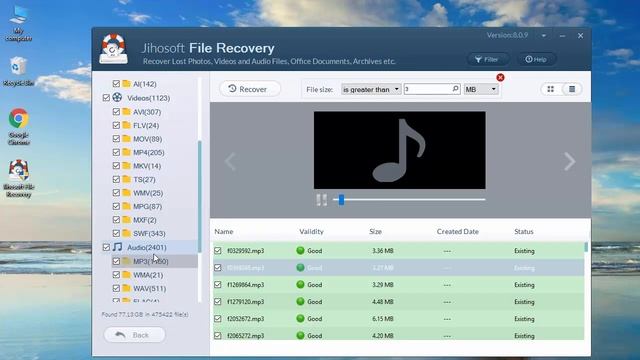This screenshot has width=640, height=360.
Task: Toggle checkbox for f1269864.mp3
Action: 218,284
